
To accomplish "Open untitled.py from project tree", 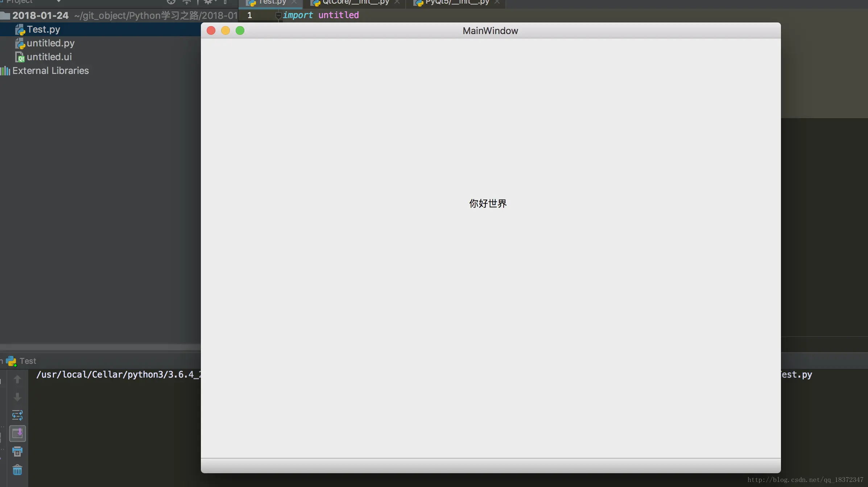I will (50, 43).
